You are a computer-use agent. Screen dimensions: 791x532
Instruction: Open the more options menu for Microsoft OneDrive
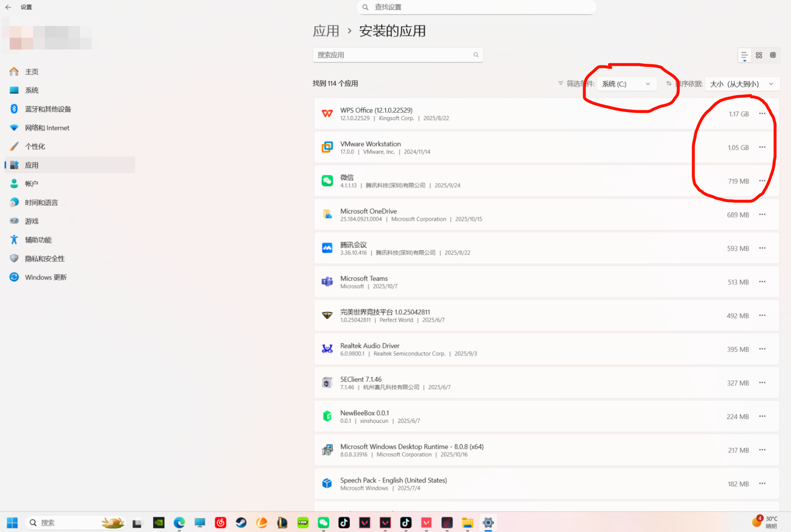click(762, 215)
